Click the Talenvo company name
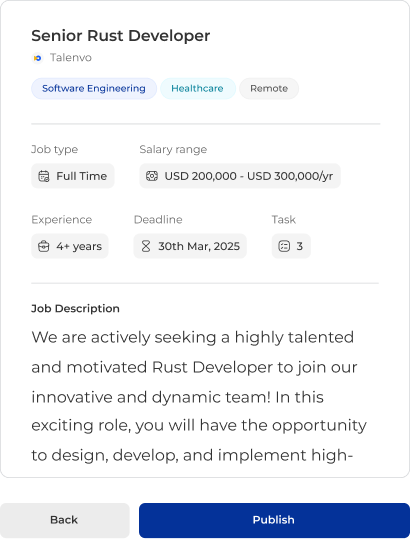This screenshot has width=410, height=539. pyautogui.click(x=71, y=58)
